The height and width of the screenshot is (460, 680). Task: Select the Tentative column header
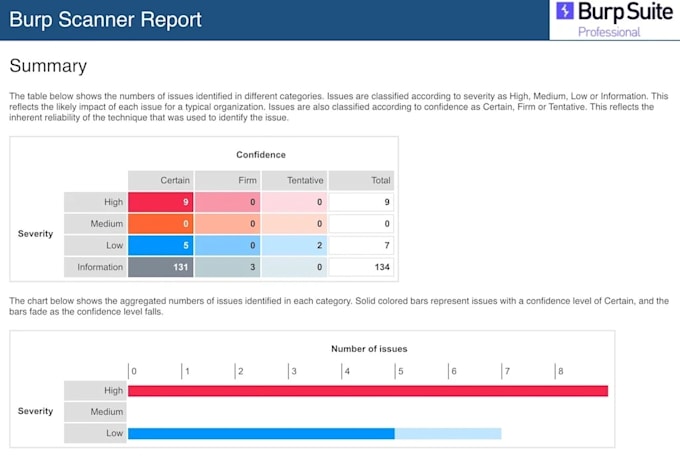[294, 180]
